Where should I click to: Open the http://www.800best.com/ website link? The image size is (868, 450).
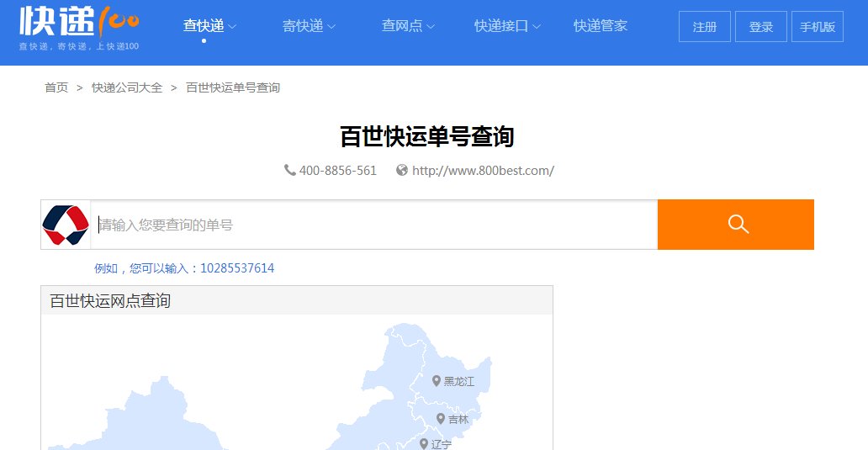click(x=483, y=171)
